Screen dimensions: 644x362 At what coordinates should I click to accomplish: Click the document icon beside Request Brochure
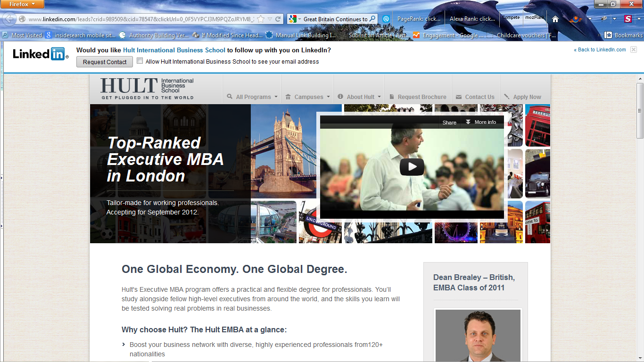(392, 97)
